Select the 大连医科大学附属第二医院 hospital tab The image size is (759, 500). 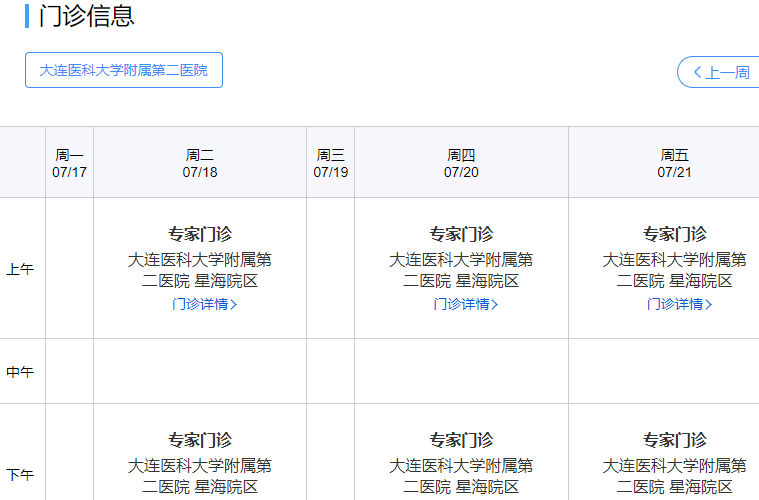tap(124, 70)
